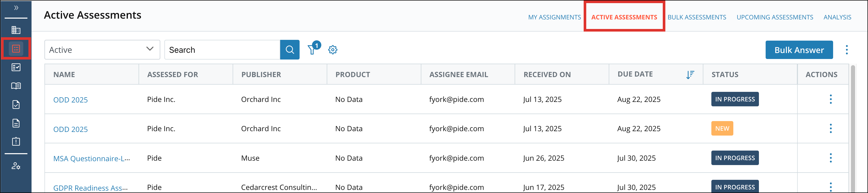Switch to Bulk Assessments tab
Viewport: 868px width, 193px height.
[x=697, y=17]
